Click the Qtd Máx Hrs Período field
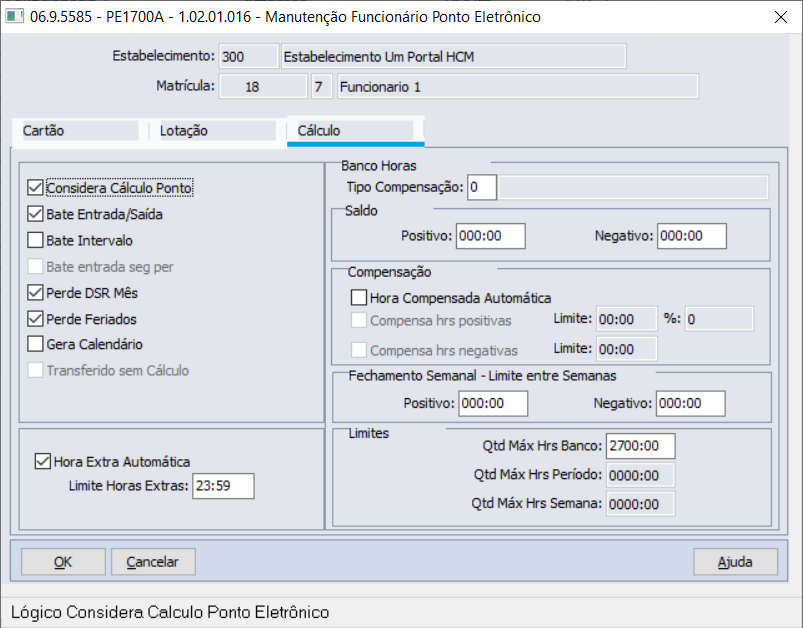The width and height of the screenshot is (803, 628). (x=640, y=475)
